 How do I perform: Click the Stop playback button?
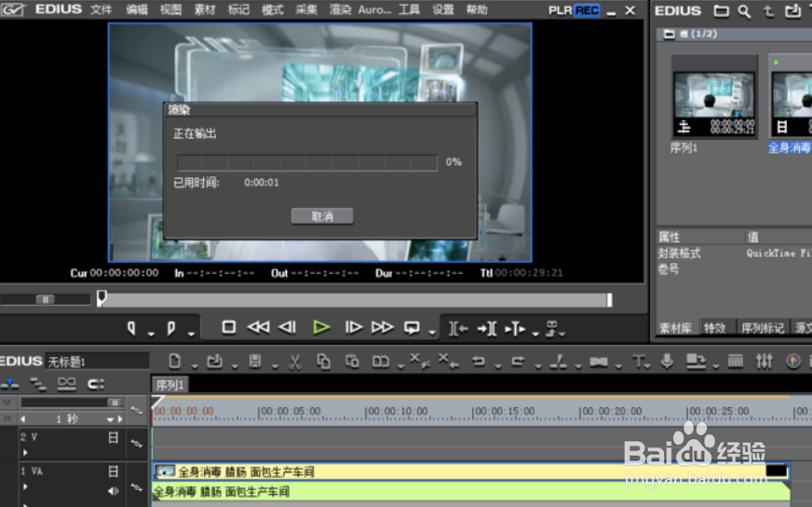click(228, 327)
